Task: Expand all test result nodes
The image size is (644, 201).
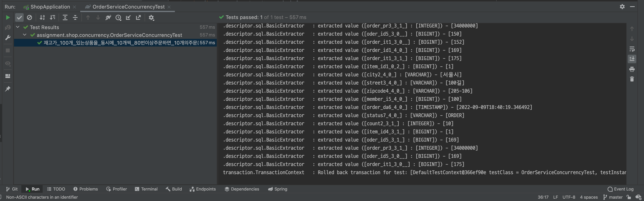Action: pos(65,17)
